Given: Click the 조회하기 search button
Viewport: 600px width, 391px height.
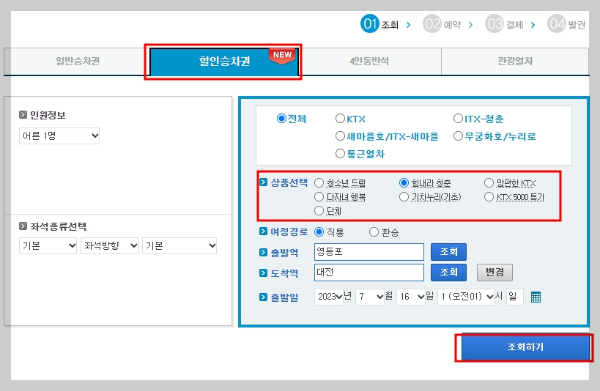Looking at the screenshot, I should (x=525, y=347).
